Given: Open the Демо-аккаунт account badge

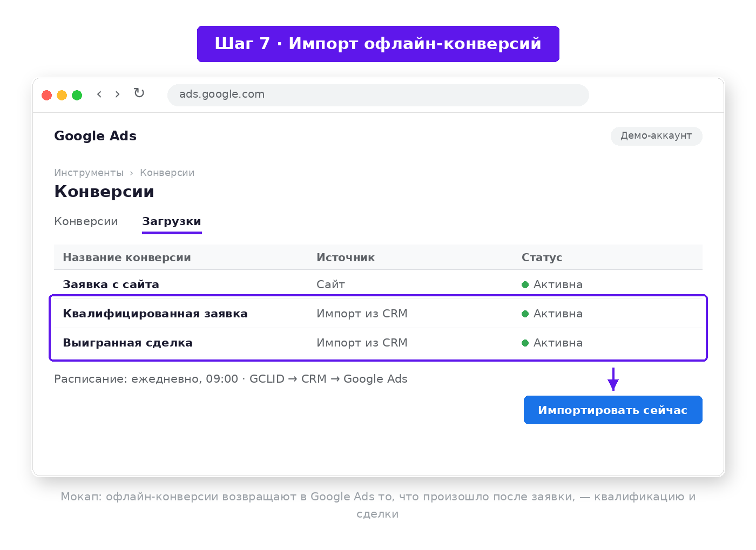Looking at the screenshot, I should [656, 136].
